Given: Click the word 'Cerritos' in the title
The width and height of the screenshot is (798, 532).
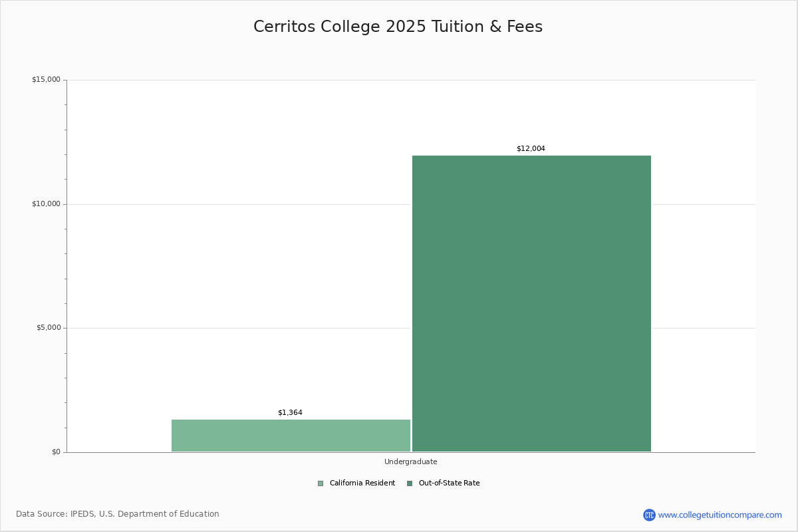Looking at the screenshot, I should point(284,27).
